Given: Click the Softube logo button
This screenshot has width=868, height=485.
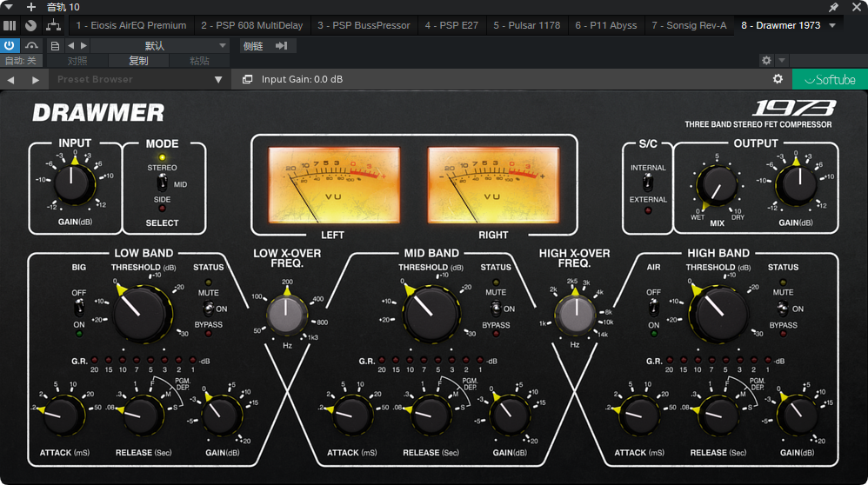Looking at the screenshot, I should 830,80.
